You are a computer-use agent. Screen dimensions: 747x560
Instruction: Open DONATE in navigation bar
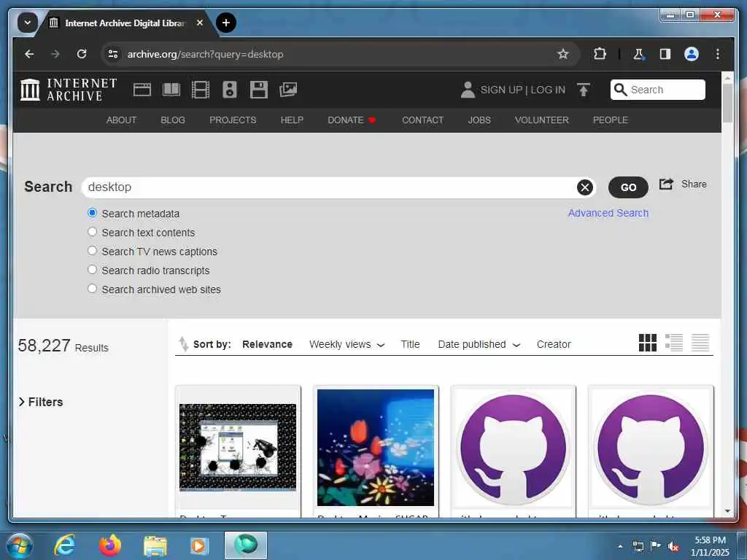pyautogui.click(x=352, y=120)
